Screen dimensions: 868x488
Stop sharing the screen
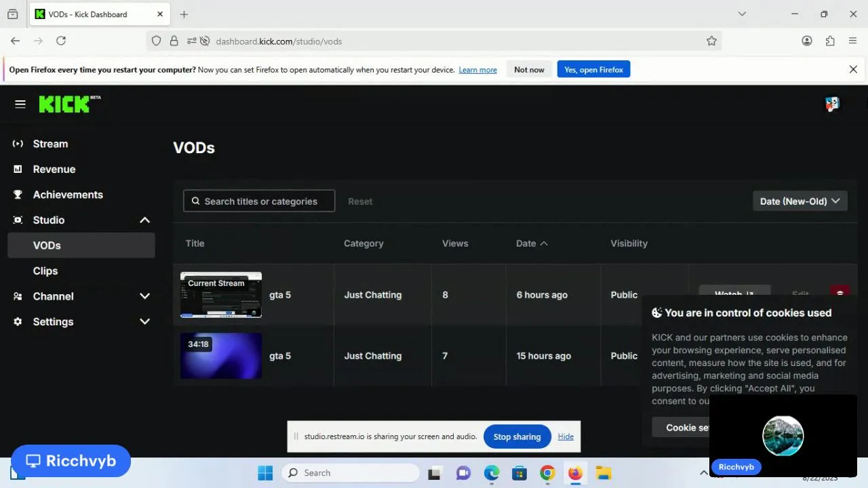click(x=517, y=436)
